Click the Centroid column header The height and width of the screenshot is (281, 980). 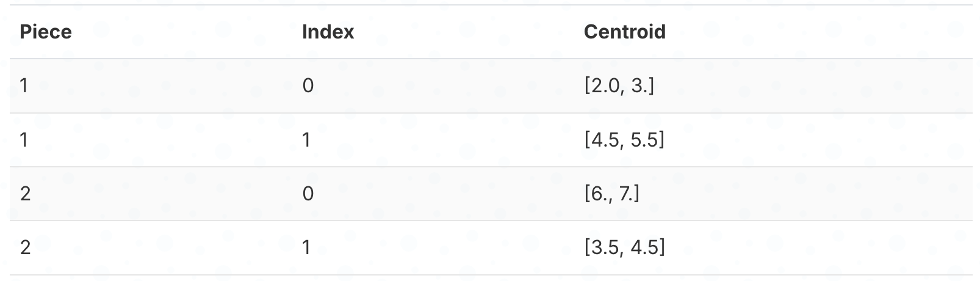(x=624, y=32)
